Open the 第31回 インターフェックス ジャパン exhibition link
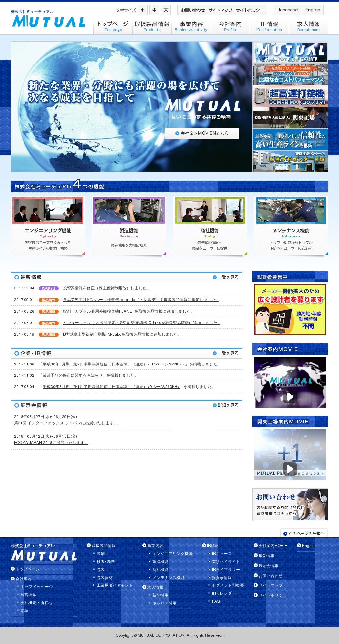 [x=65, y=423]
